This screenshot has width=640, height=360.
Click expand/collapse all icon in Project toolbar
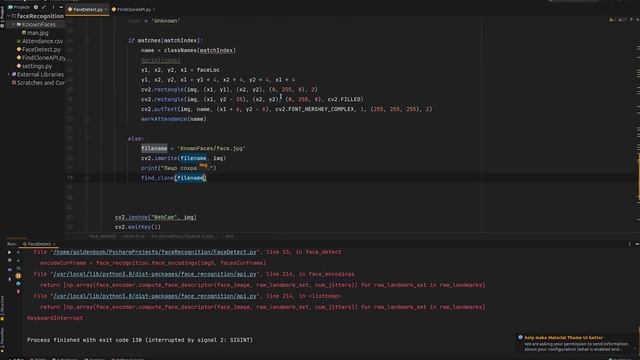44,7
